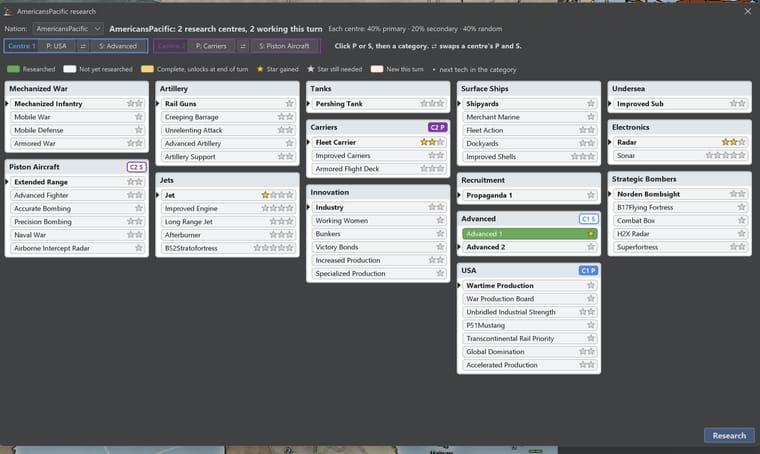The height and width of the screenshot is (454, 760).
Task: Select the Centre 2 tab
Action: (x=171, y=46)
